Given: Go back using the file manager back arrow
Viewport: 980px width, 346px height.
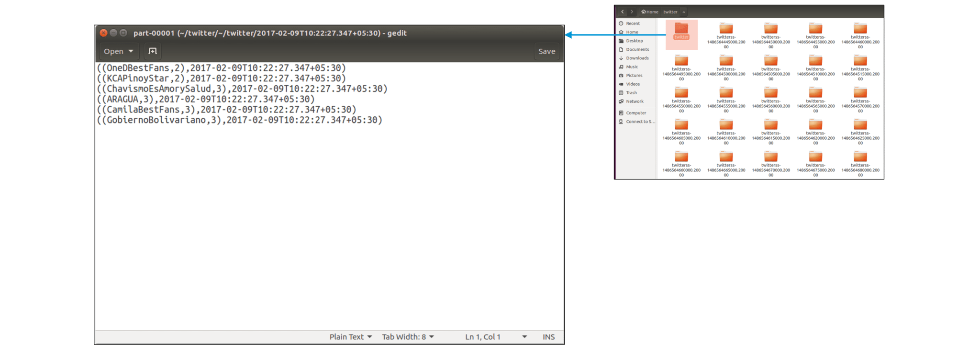Looking at the screenshot, I should click(622, 12).
